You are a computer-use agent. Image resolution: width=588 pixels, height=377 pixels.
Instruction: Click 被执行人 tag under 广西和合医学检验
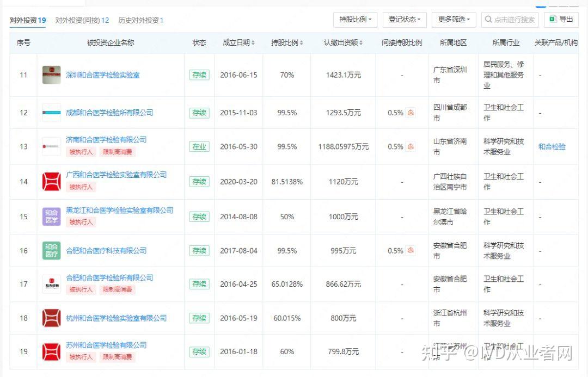click(81, 187)
